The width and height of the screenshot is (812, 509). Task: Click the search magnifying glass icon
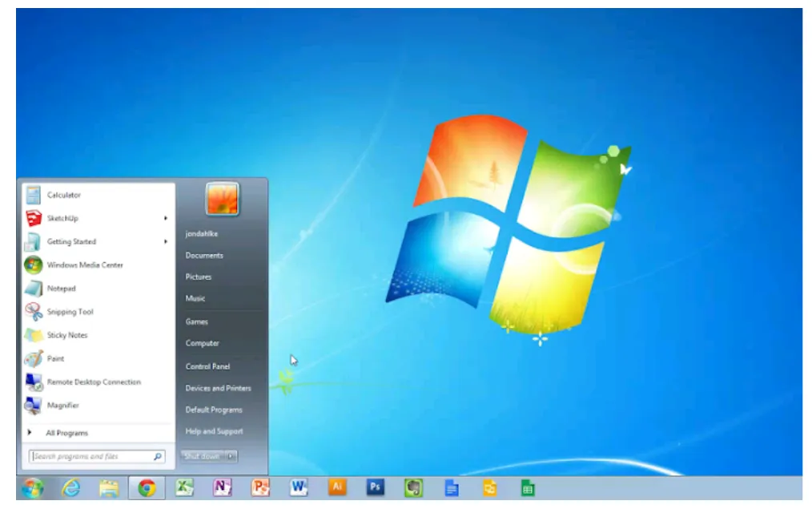(158, 457)
